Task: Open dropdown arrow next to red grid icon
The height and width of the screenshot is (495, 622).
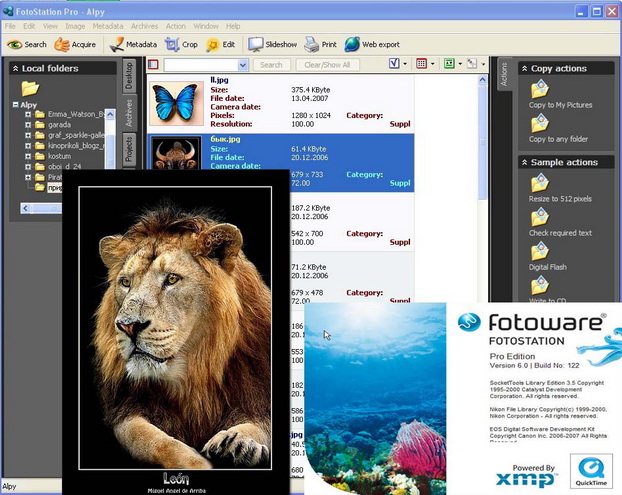Action: click(432, 64)
